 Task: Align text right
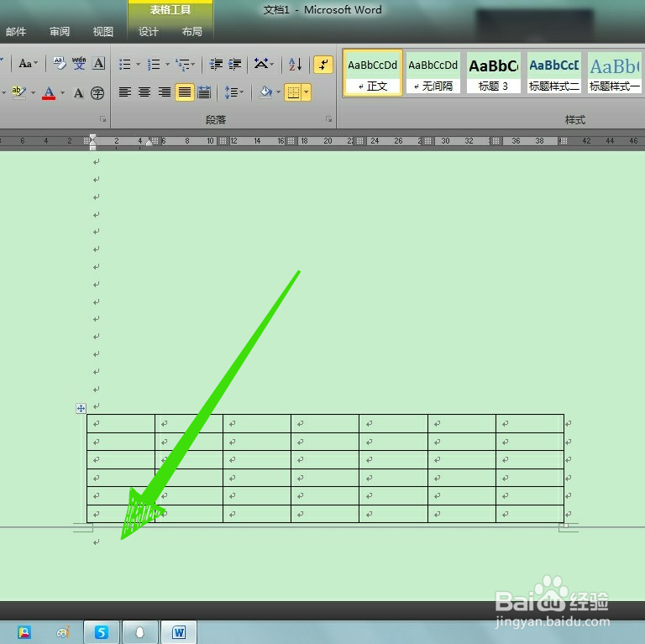click(x=164, y=92)
